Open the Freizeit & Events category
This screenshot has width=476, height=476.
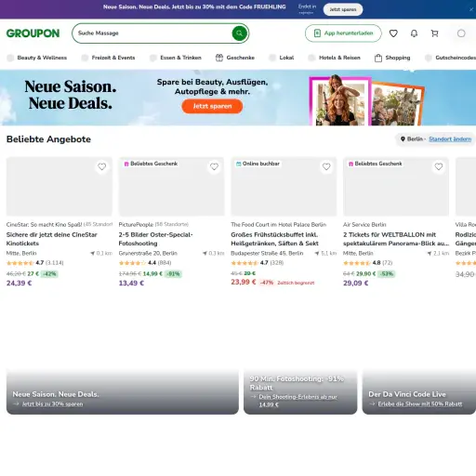coord(108,58)
